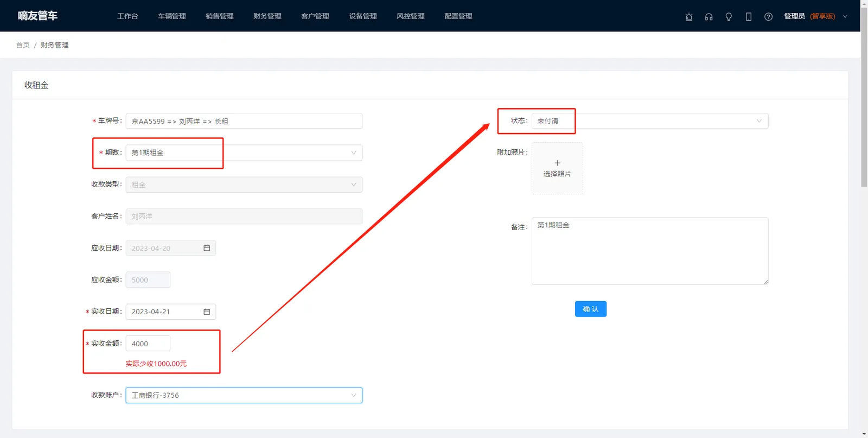Screen dimensions: 868x438
Task: Click the 车牌号 input field
Action: 244,121
